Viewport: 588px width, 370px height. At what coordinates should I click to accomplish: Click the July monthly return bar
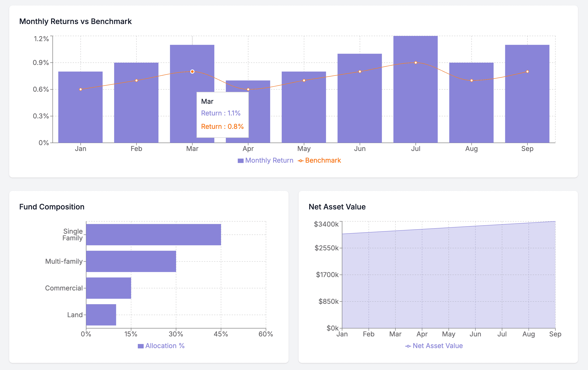coord(415,103)
